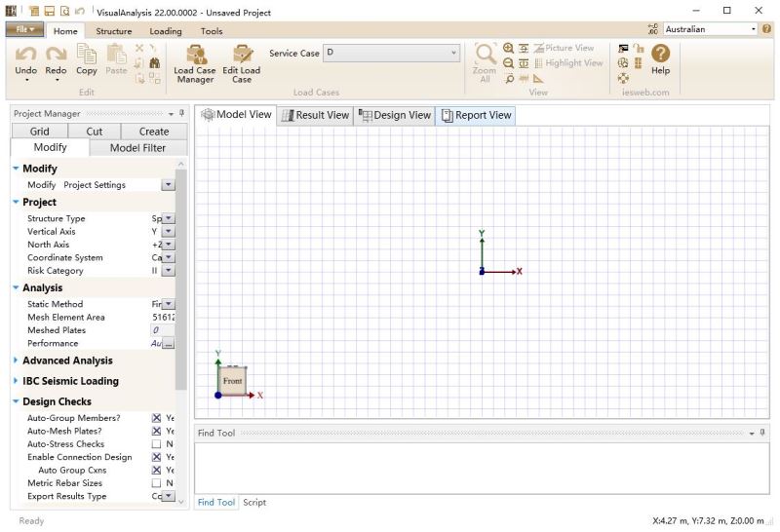This screenshot has height=532, width=780.
Task: Switch to the Structure ribbon tab
Action: coord(114,31)
